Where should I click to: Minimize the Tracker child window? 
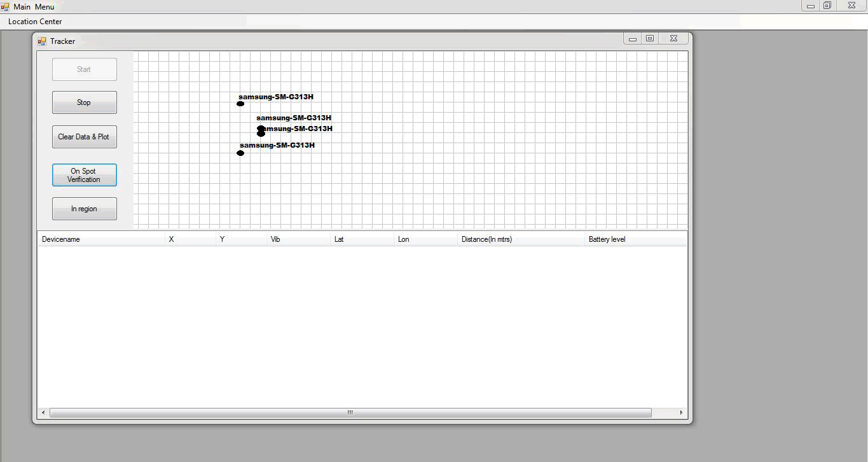point(632,39)
